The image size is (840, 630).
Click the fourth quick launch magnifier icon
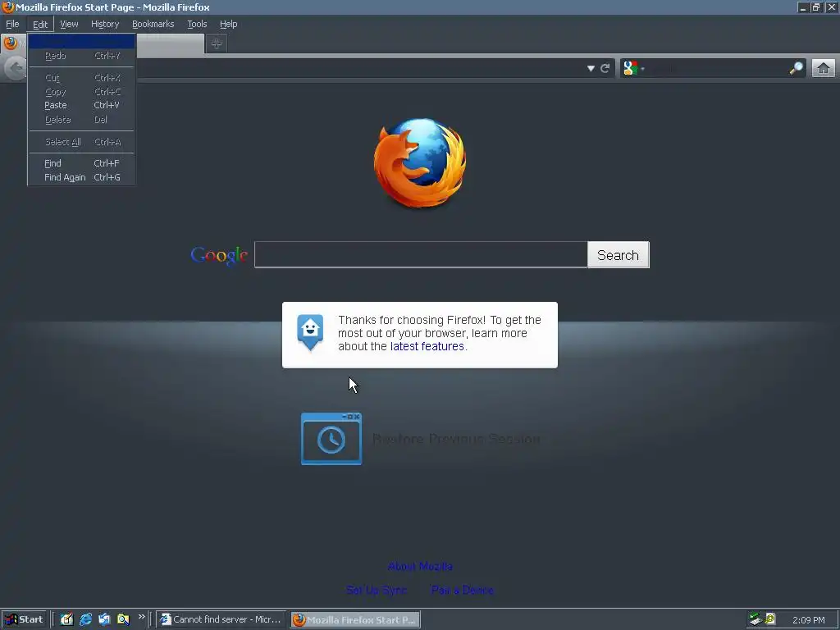pos(123,619)
